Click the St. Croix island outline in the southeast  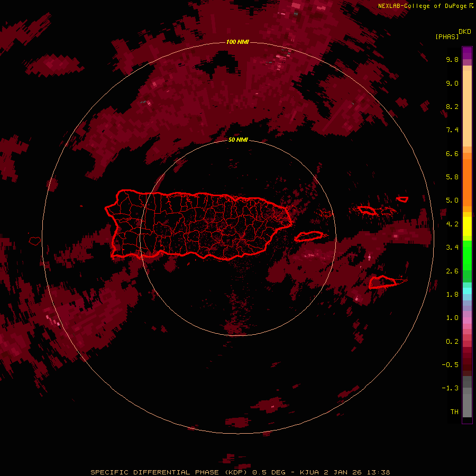point(384,282)
